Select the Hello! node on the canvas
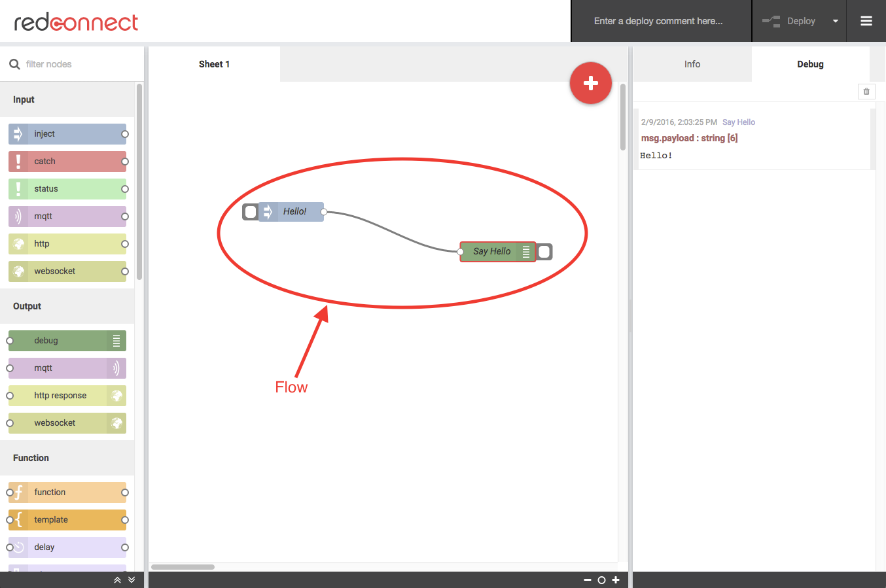The width and height of the screenshot is (886, 588). (x=291, y=212)
